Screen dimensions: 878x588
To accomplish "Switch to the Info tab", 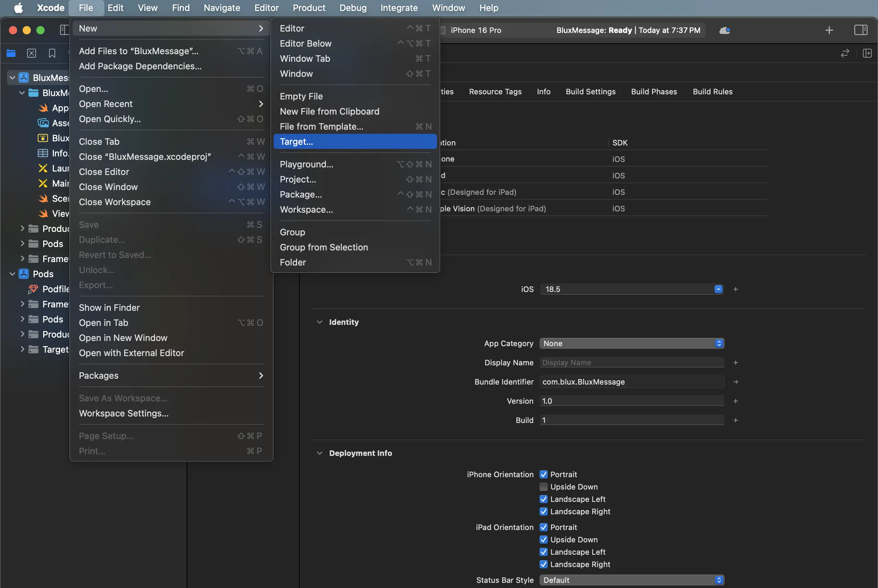I will click(544, 92).
